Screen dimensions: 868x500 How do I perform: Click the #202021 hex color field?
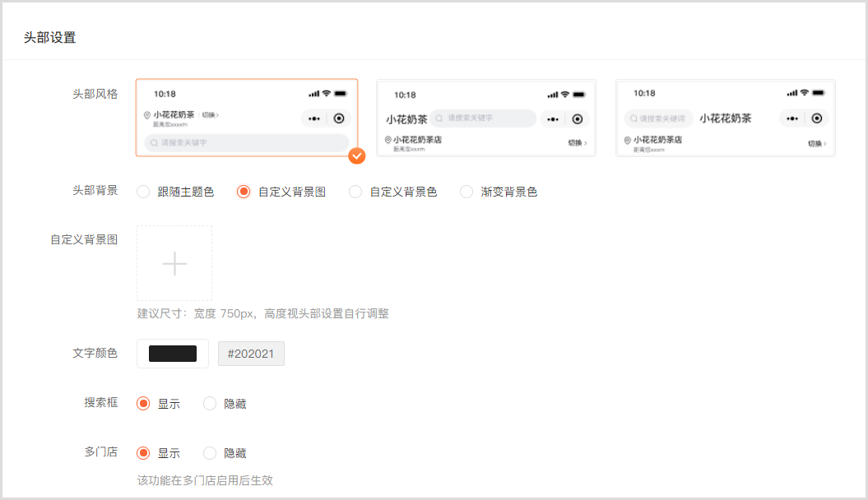click(x=251, y=354)
